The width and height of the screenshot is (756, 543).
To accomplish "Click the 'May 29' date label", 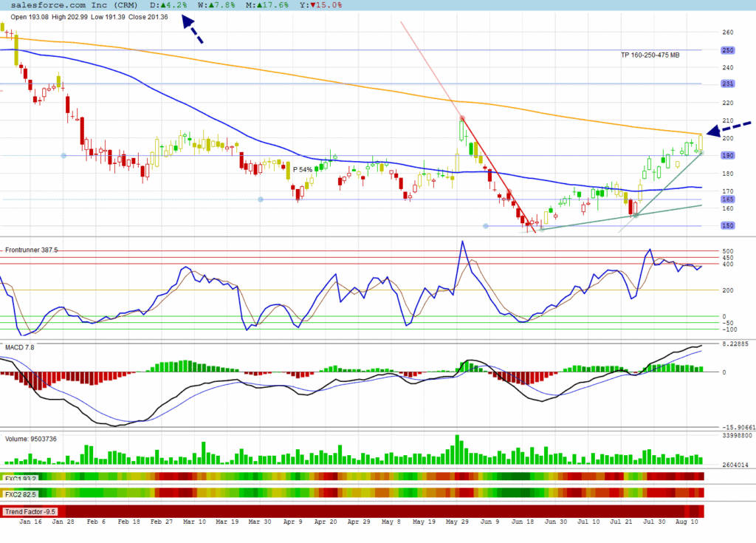I will point(456,522).
